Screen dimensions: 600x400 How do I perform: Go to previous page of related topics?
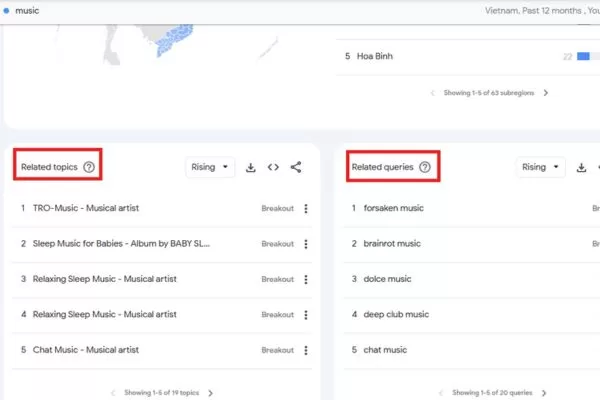pyautogui.click(x=113, y=393)
